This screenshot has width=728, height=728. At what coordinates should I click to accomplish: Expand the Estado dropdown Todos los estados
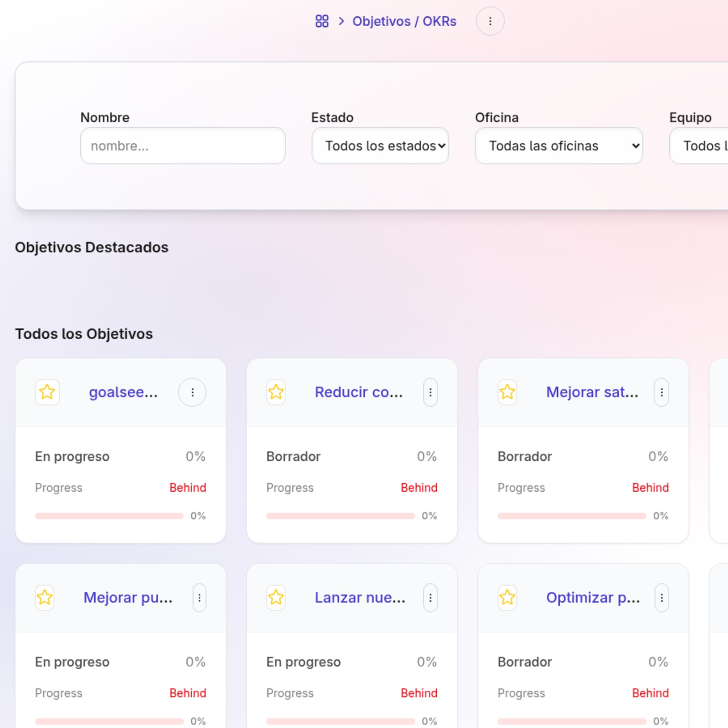(380, 145)
